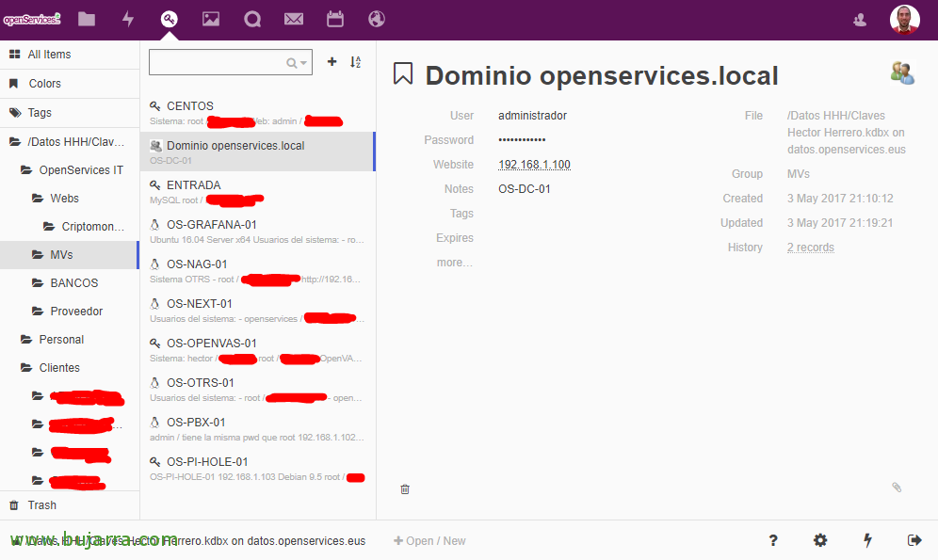Select the BANCOS group folder
Screen dimensions: 938x560
(73, 283)
